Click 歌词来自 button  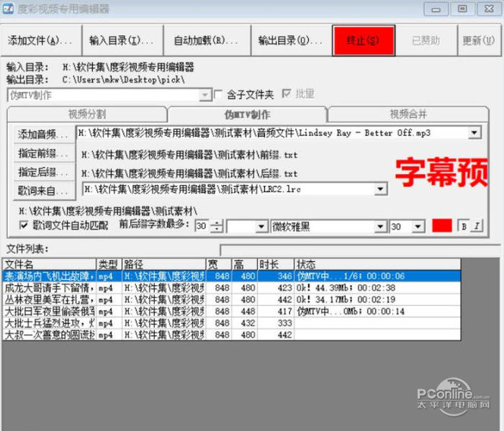[x=43, y=191]
